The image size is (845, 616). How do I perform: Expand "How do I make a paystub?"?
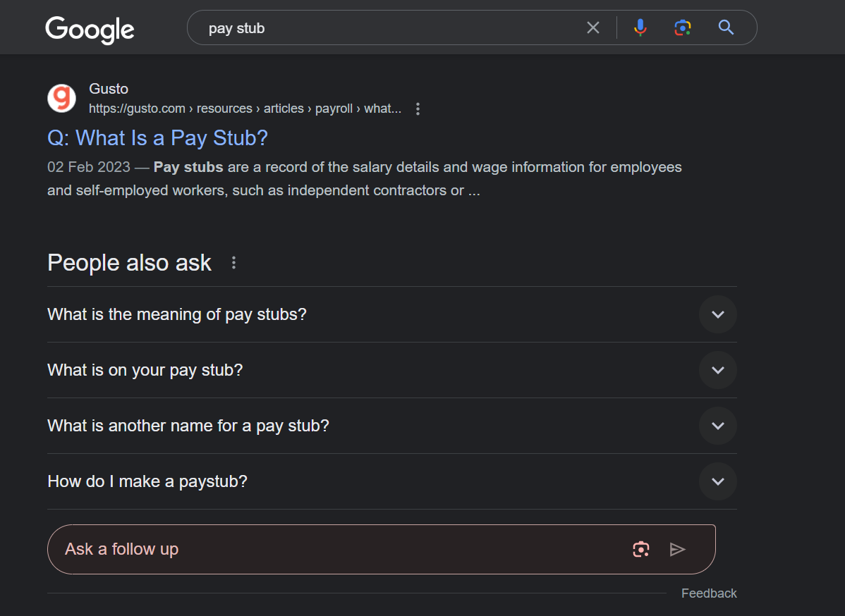(717, 481)
